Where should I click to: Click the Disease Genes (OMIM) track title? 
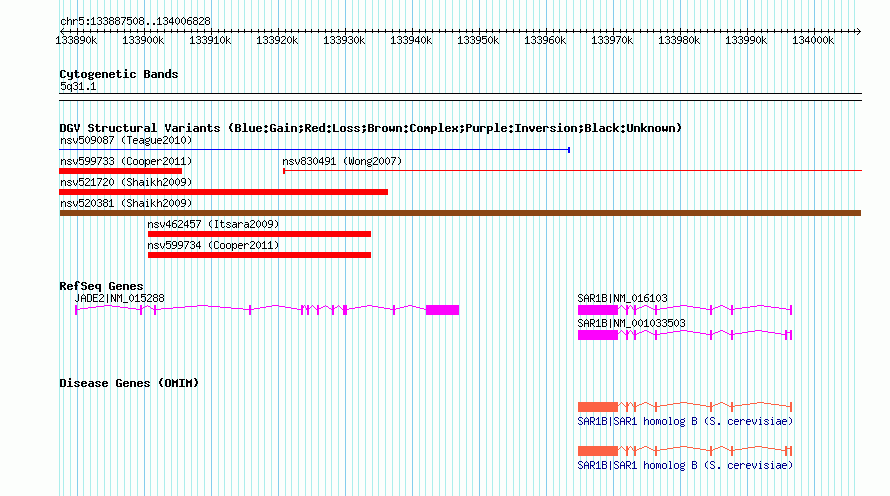[x=129, y=383]
